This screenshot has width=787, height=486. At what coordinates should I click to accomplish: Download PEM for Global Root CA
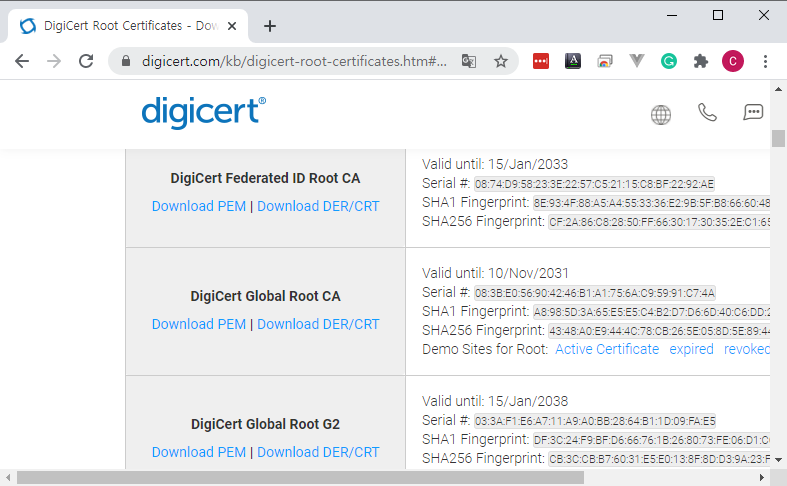pos(199,324)
